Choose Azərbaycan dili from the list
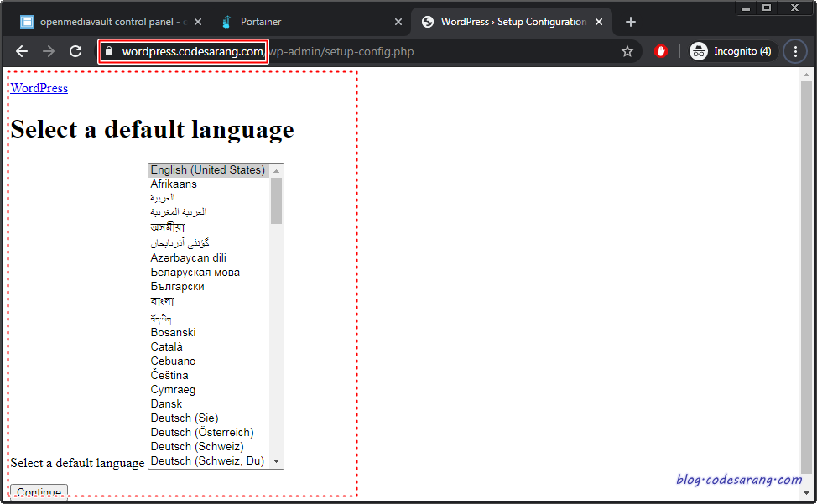The image size is (817, 504). (x=208, y=257)
